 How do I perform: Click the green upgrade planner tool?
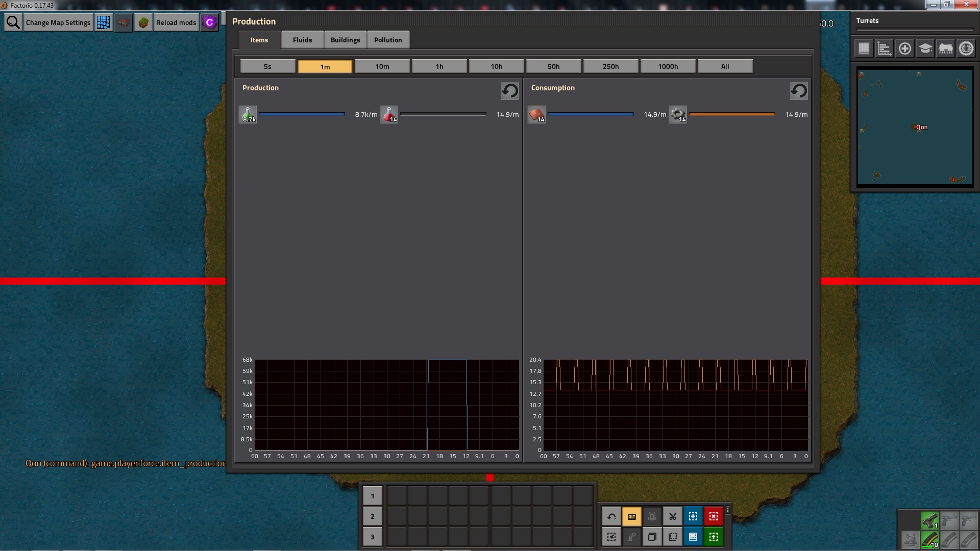pos(714,537)
